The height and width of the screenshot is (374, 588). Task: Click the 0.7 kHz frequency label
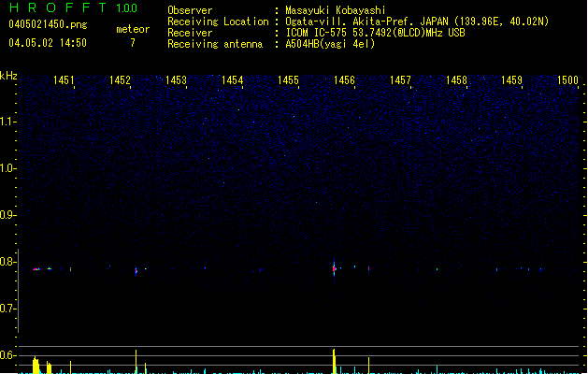(x=7, y=309)
